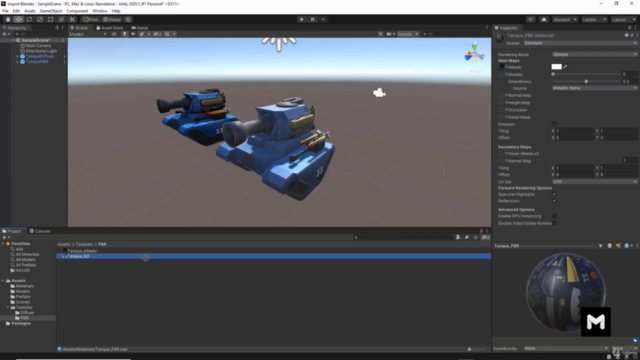Viewport: 640px width, 360px height.
Task: Click the Step frame button
Action: pyautogui.click(x=323, y=20)
